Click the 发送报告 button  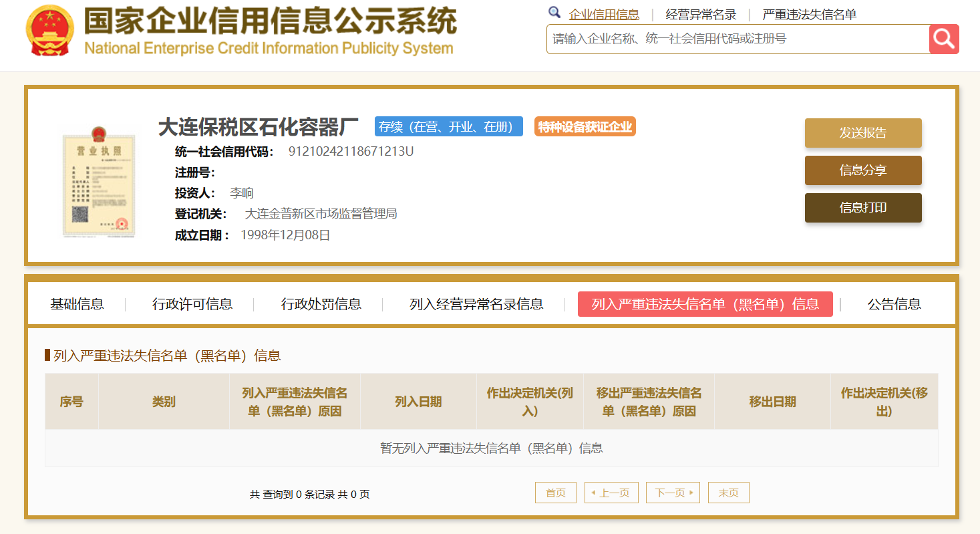coord(863,133)
